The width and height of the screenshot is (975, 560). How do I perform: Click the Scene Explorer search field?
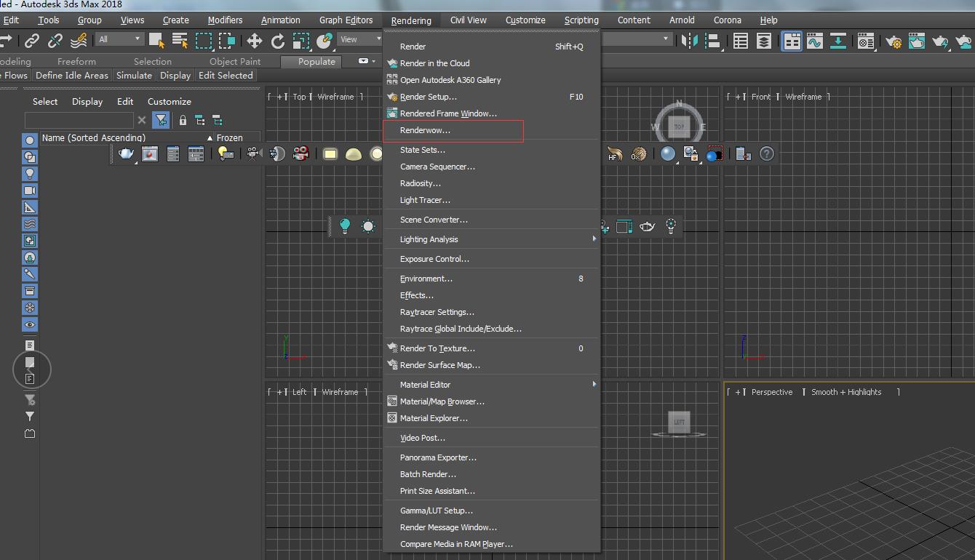coord(79,120)
